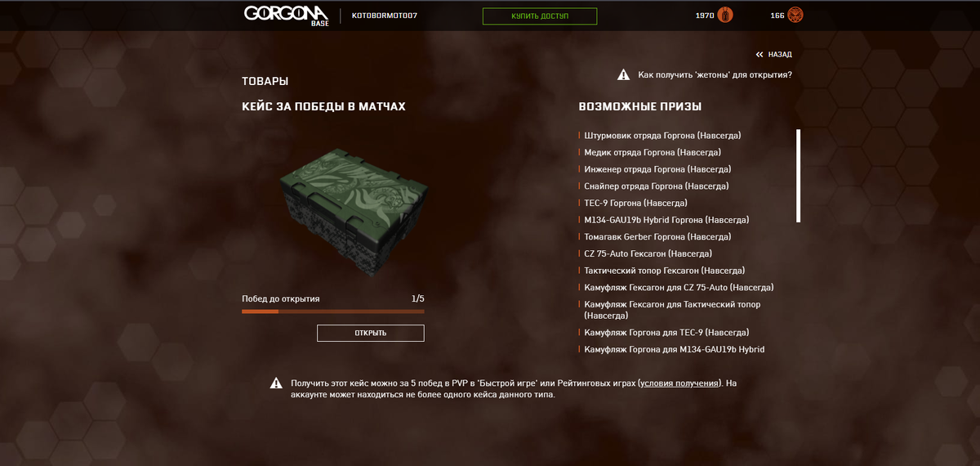
Task: Click the ОТКРЫТЬ button under the case
Action: click(x=371, y=333)
